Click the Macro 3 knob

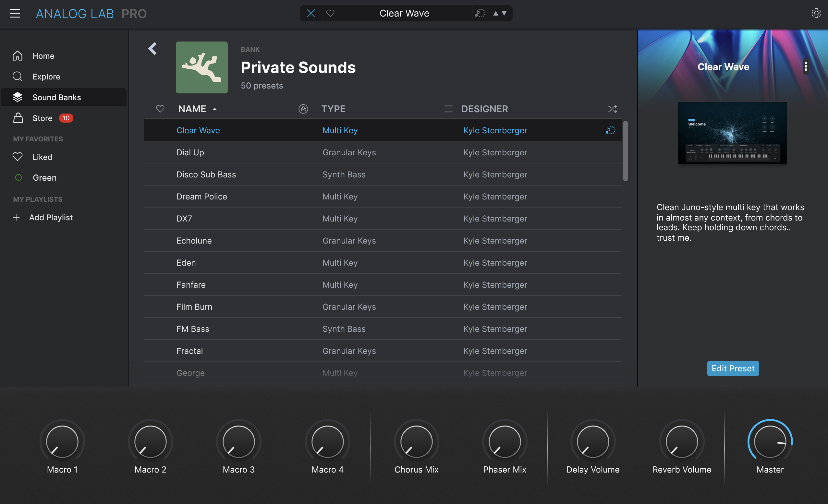coord(239,441)
